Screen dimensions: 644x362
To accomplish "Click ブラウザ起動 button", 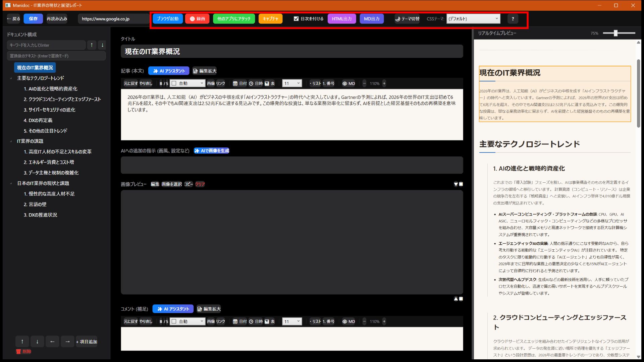I will tap(168, 19).
